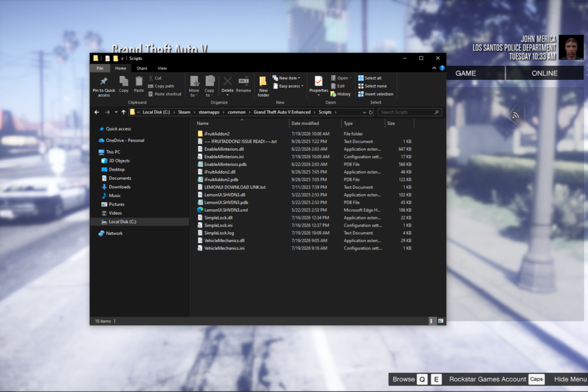Click the Copy ribbon icon
Screen dimensions: 588x392
tap(123, 81)
